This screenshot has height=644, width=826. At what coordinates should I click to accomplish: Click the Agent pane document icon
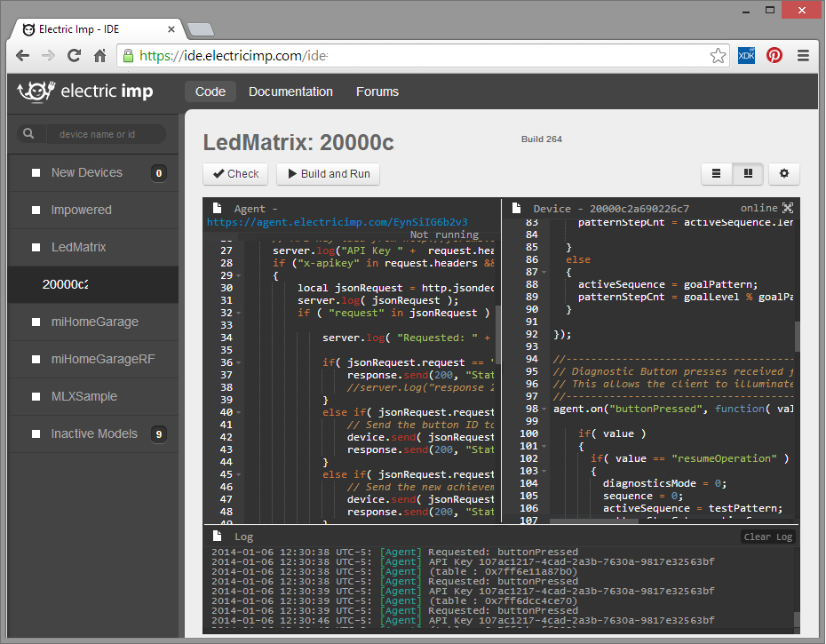(x=217, y=208)
